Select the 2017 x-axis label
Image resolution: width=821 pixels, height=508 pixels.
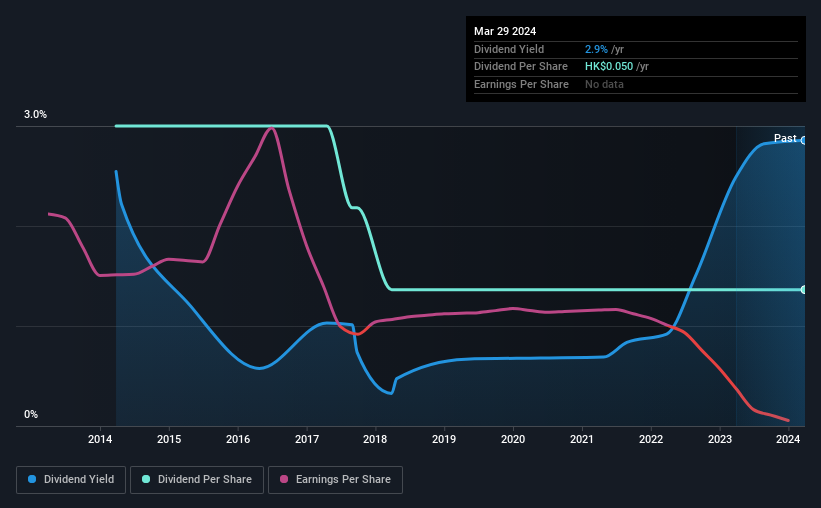307,439
